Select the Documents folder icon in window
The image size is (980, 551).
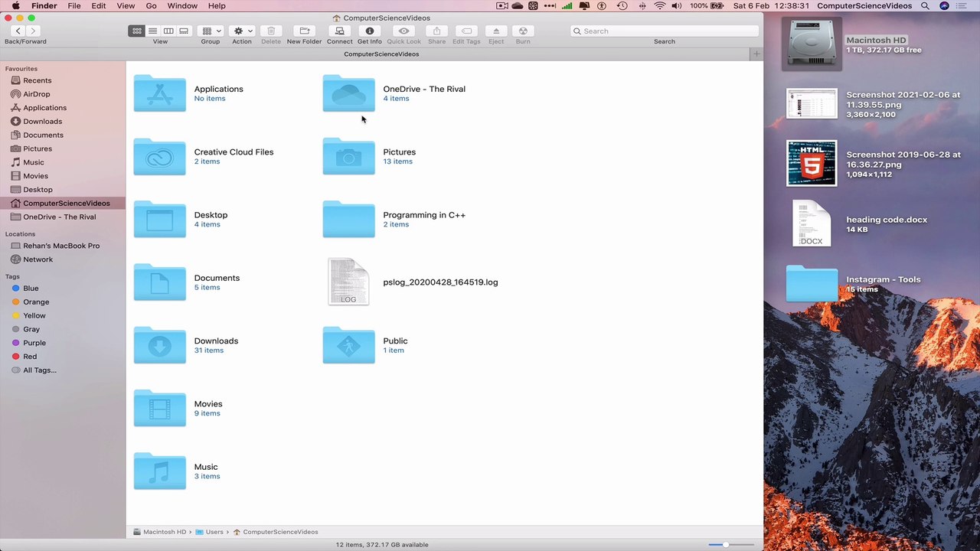click(159, 282)
